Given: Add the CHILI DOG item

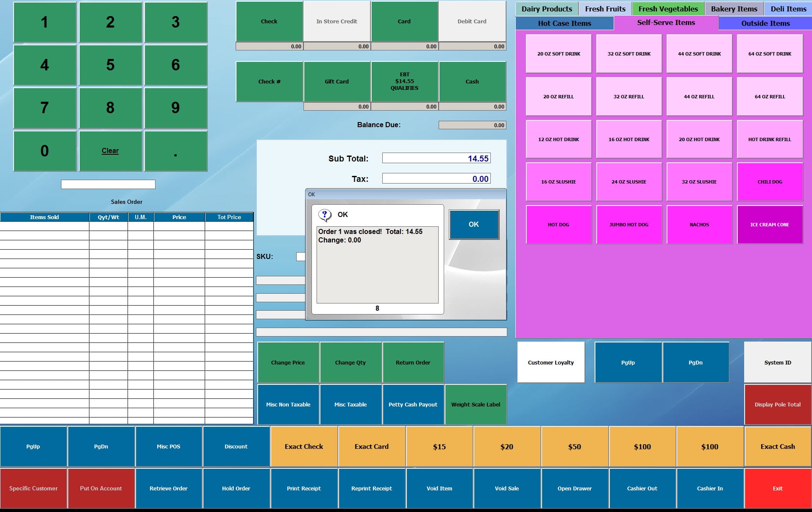Looking at the screenshot, I should (x=770, y=182).
